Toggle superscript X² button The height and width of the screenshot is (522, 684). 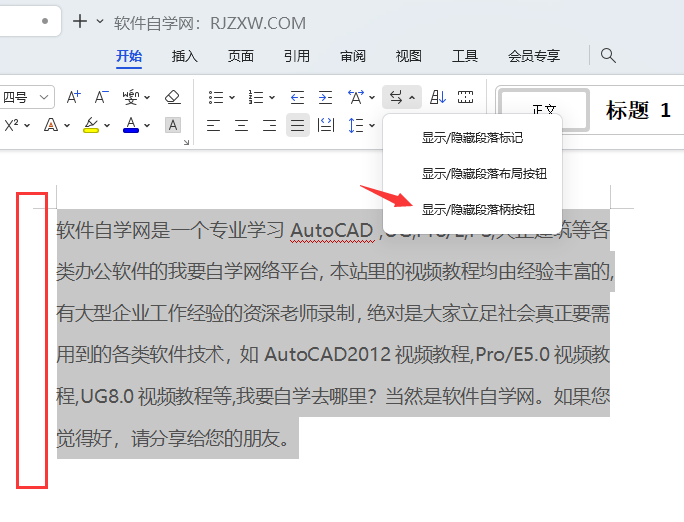pos(11,125)
